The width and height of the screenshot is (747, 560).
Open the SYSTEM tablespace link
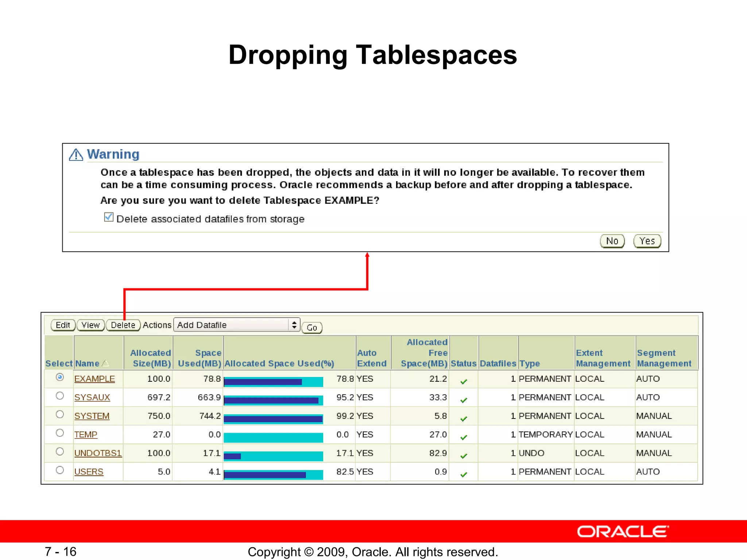pyautogui.click(x=92, y=416)
